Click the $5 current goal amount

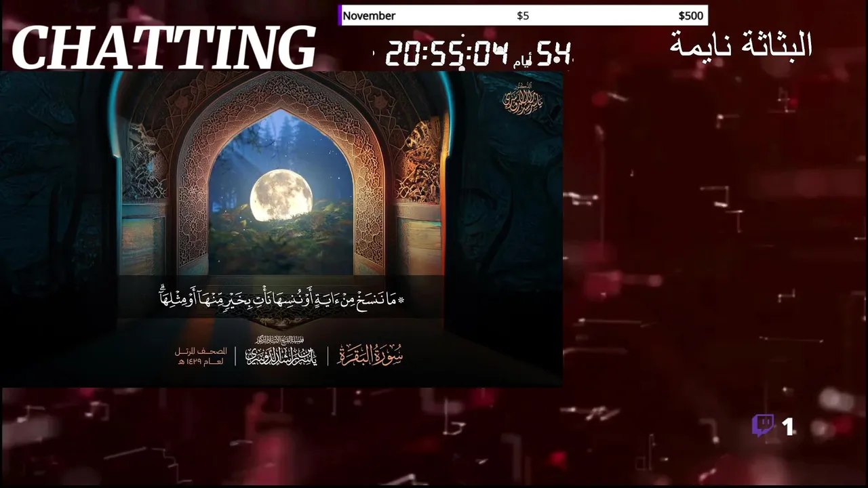click(x=523, y=16)
